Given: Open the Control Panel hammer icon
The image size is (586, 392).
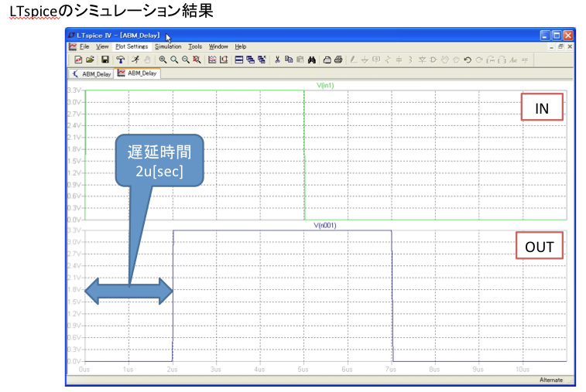Looking at the screenshot, I should pyautogui.click(x=120, y=59).
